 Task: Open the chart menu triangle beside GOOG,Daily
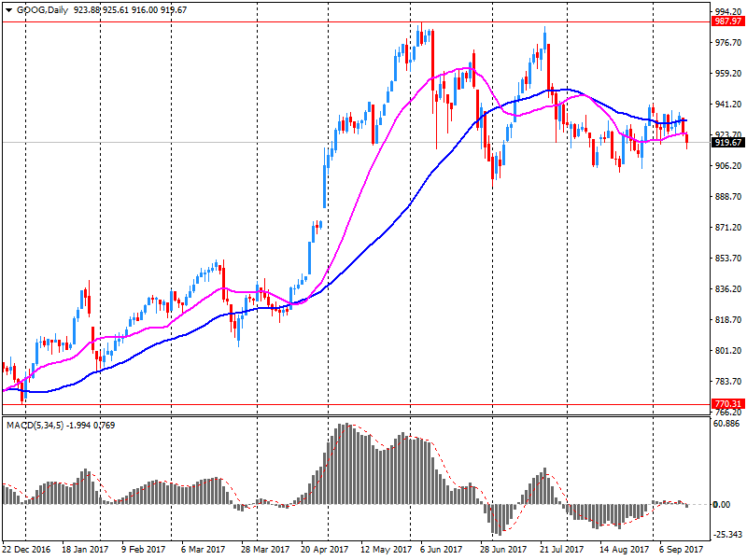click(8, 10)
